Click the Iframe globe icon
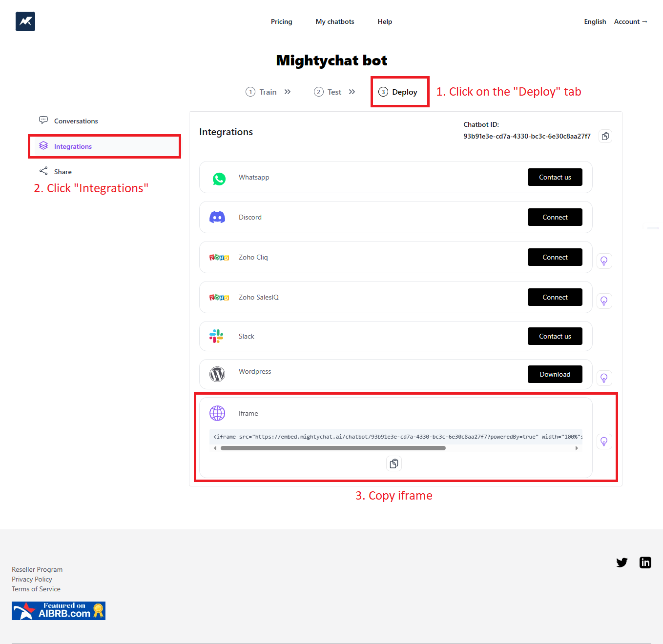 217,413
